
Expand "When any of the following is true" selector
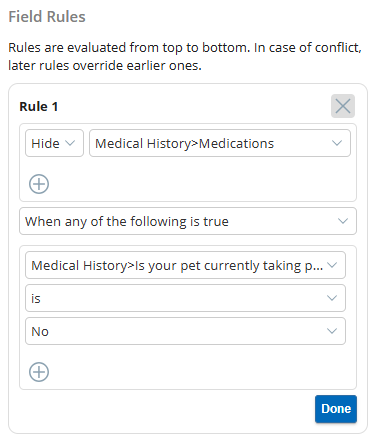click(188, 221)
